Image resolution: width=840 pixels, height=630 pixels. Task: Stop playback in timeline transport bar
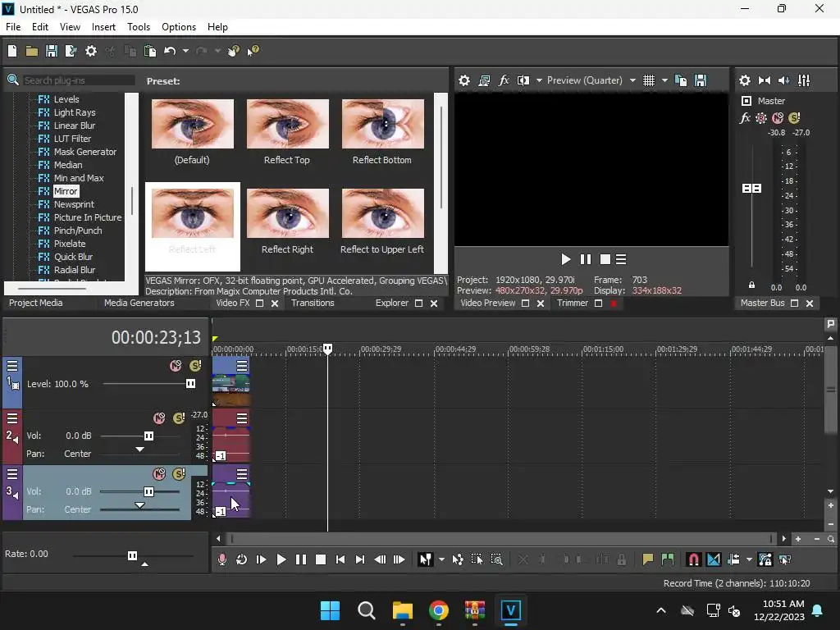tap(321, 559)
